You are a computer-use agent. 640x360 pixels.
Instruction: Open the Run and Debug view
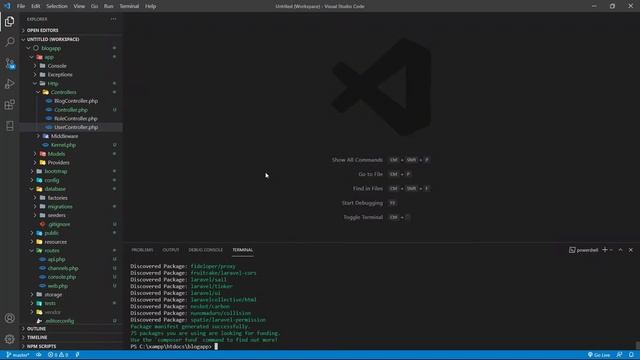click(9, 84)
